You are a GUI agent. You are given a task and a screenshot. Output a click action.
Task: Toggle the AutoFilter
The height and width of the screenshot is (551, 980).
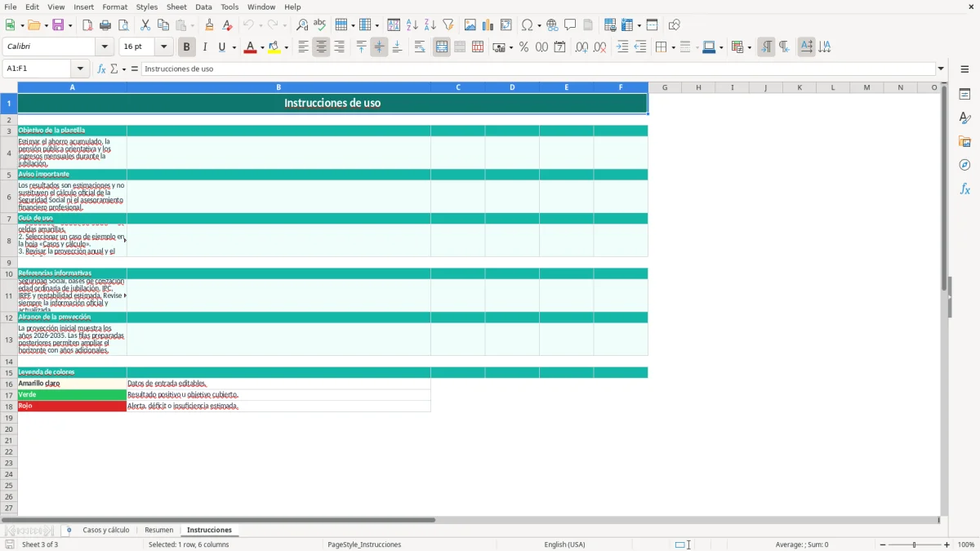pos(448,25)
